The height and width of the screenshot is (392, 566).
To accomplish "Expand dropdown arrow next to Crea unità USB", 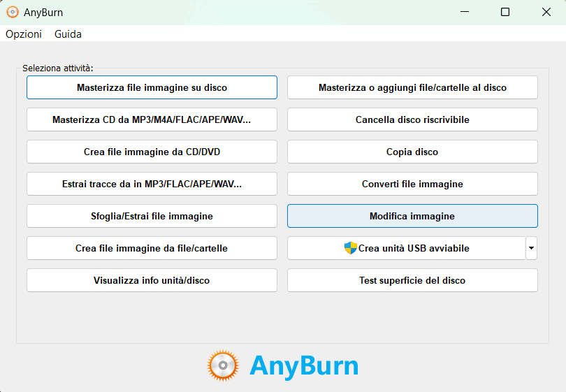I will 531,248.
